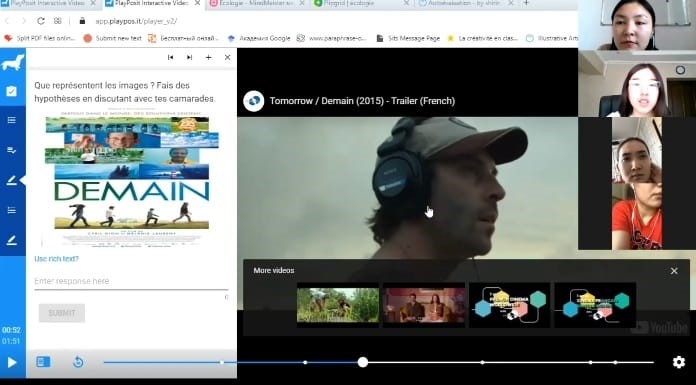Image resolution: width=696 pixels, height=385 pixels.
Task: Open player settings gear
Action: 679,362
